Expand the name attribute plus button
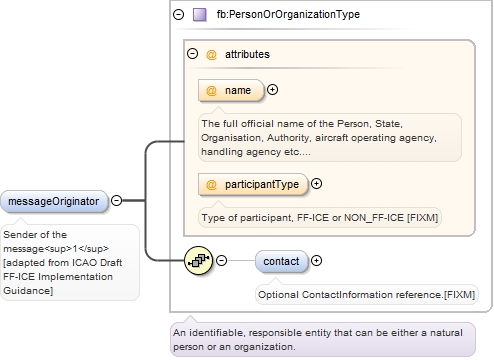 pyautogui.click(x=273, y=90)
